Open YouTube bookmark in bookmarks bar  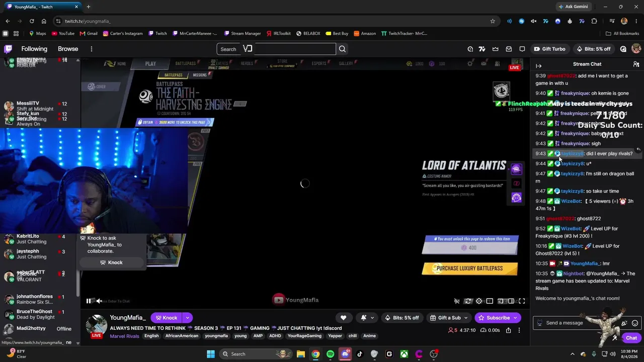pyautogui.click(x=62, y=34)
